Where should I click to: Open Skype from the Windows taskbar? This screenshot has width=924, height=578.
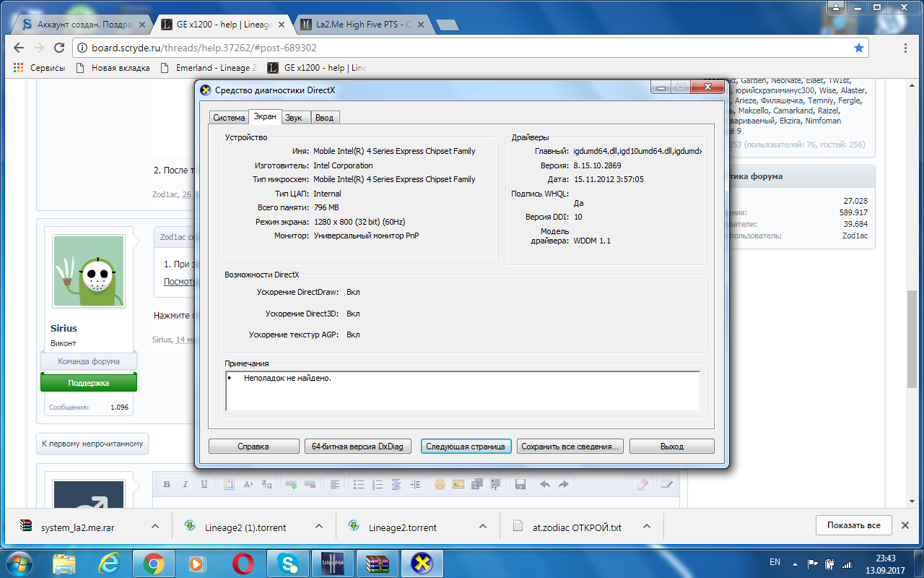click(287, 562)
